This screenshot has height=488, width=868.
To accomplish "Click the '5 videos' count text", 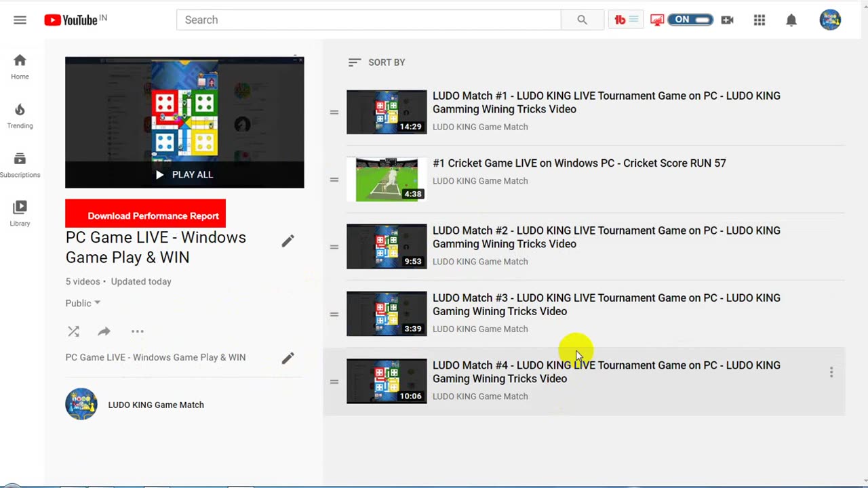I will (83, 281).
